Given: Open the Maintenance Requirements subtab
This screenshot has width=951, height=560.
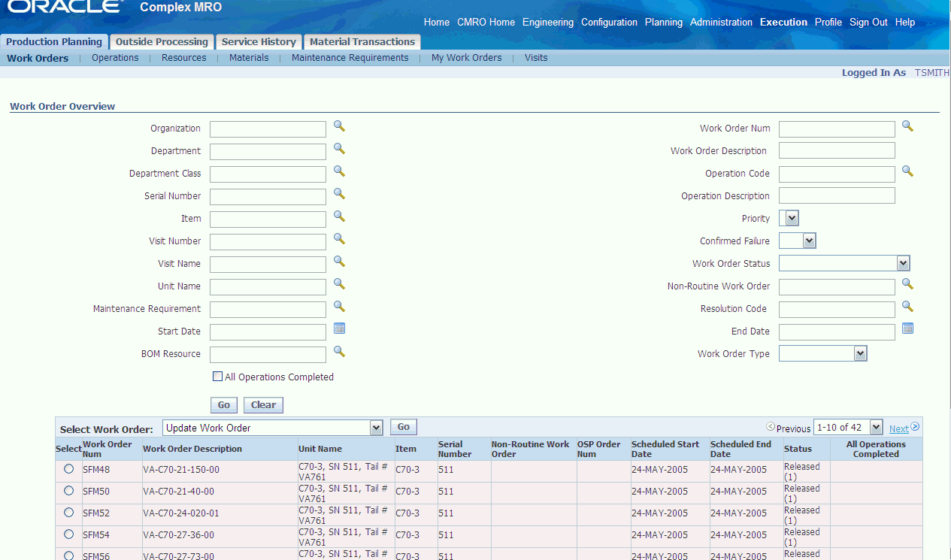Looking at the screenshot, I should pos(350,58).
